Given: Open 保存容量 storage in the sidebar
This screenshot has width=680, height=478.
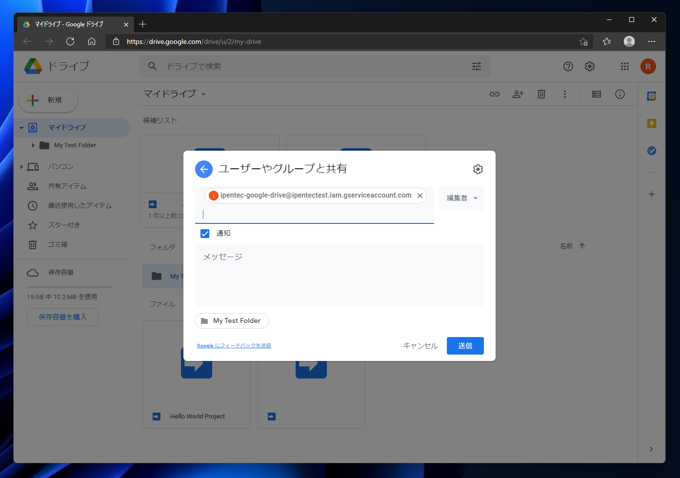Looking at the screenshot, I should click(61, 272).
